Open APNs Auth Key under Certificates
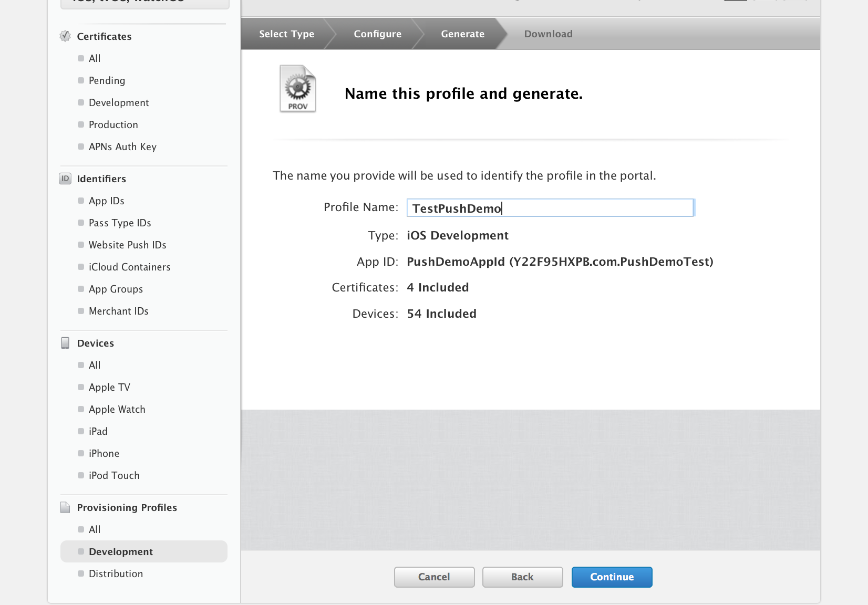 pos(122,147)
